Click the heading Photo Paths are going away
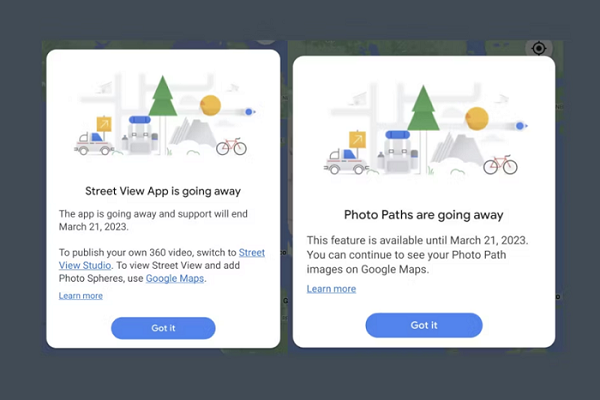 pos(424,215)
